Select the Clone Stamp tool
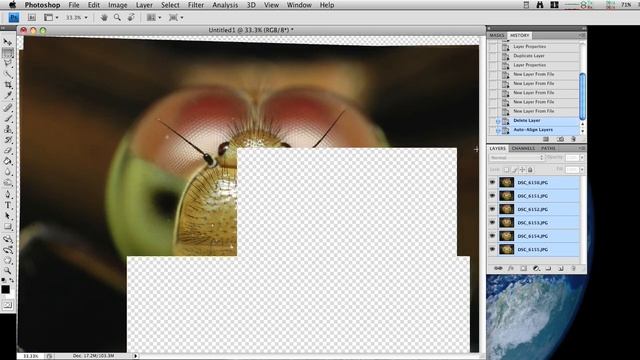640x360 pixels. (7, 129)
